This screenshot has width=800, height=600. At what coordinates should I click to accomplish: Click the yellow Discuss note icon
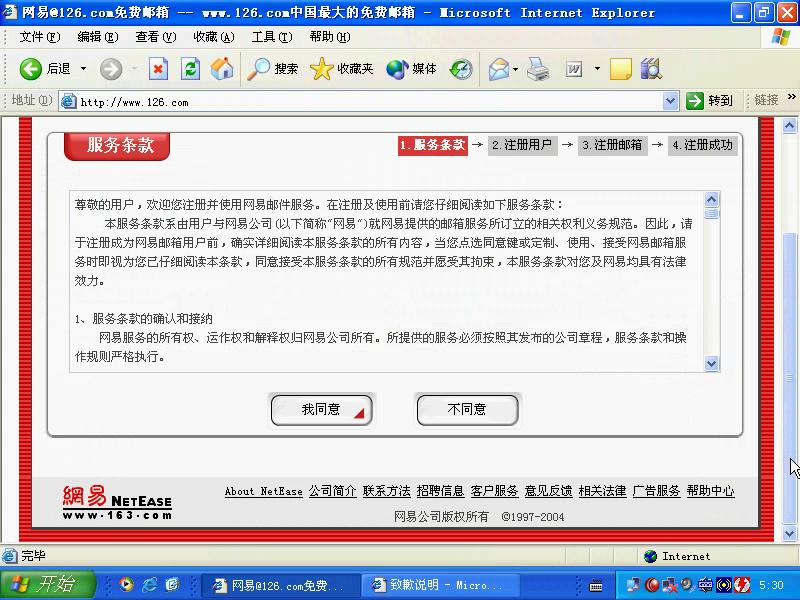tap(620, 69)
